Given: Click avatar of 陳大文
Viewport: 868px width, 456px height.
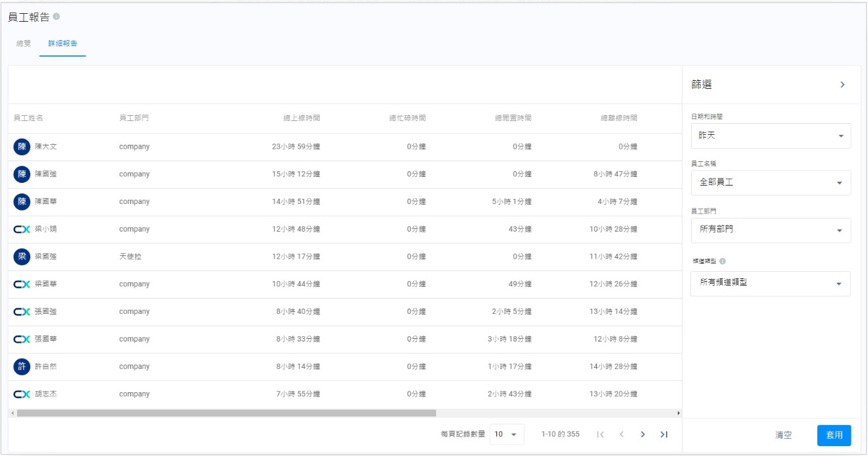Looking at the screenshot, I should click(x=22, y=147).
